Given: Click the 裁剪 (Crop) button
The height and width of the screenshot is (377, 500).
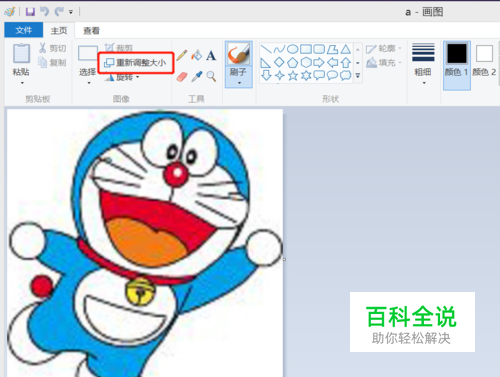Looking at the screenshot, I should point(119,48).
